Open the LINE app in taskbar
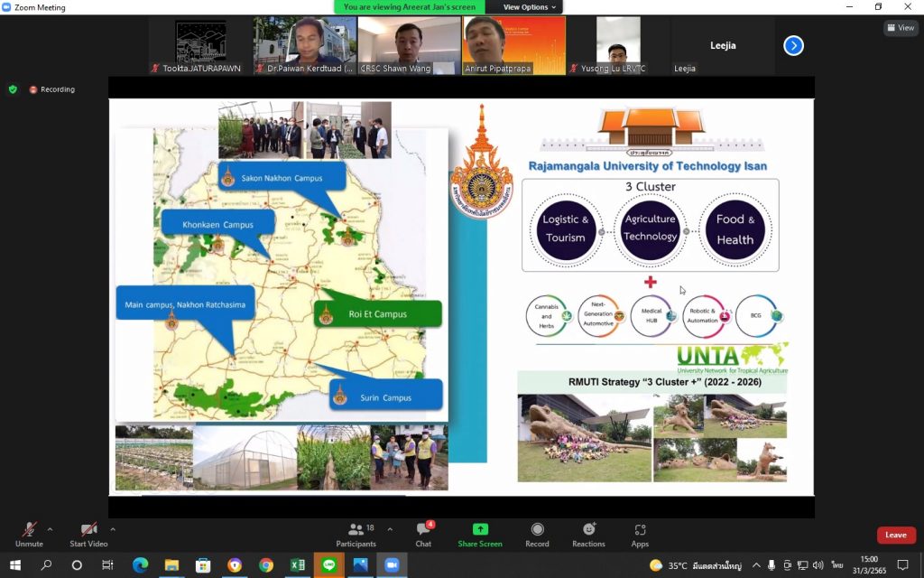 click(328, 565)
